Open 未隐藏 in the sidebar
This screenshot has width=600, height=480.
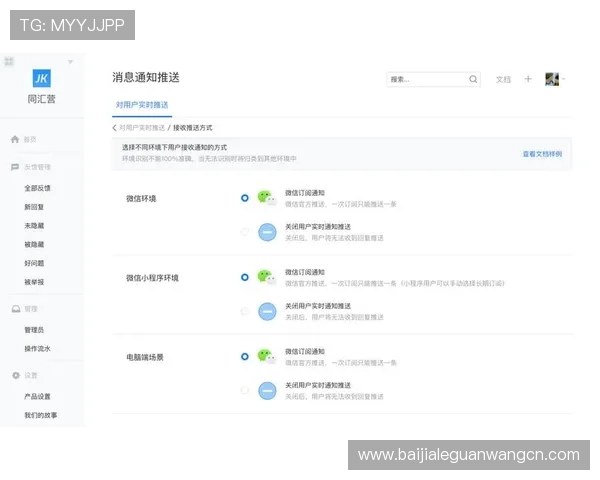click(34, 225)
